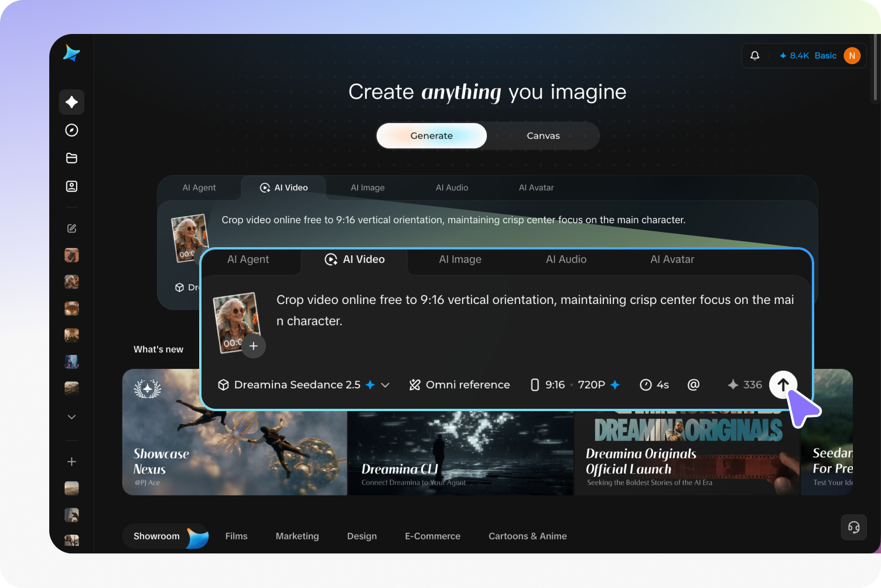Viewport: 881px width, 588px height.
Task: Expand the Dreamina Seedance 2.5 model selector
Action: click(303, 385)
